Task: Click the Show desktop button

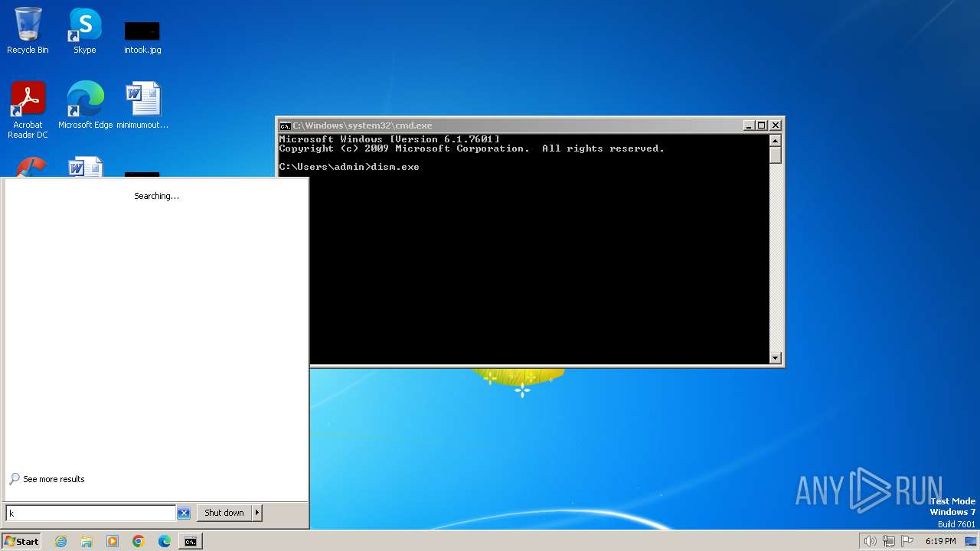Action: [x=971, y=541]
